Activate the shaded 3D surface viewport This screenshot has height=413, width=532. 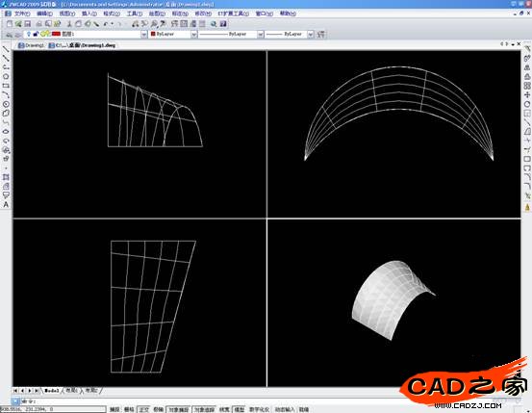tap(393, 302)
